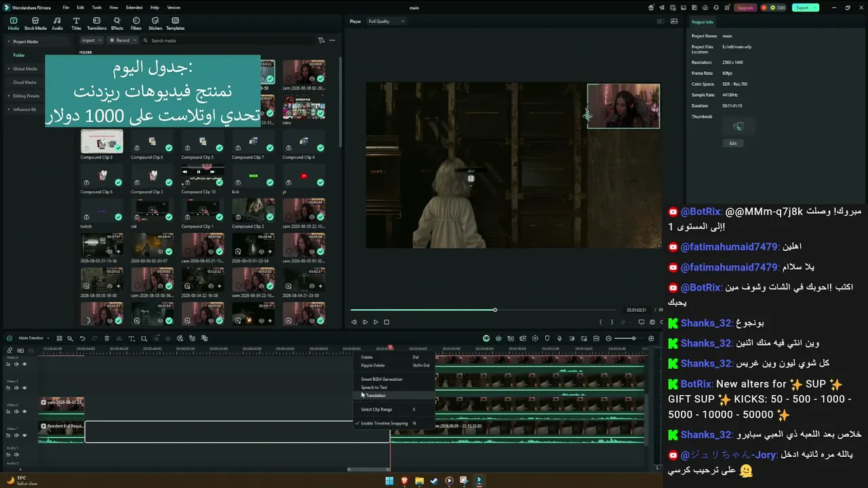The image size is (868, 488).
Task: Select the Resident Evil clip on Video 1
Action: [61, 432]
